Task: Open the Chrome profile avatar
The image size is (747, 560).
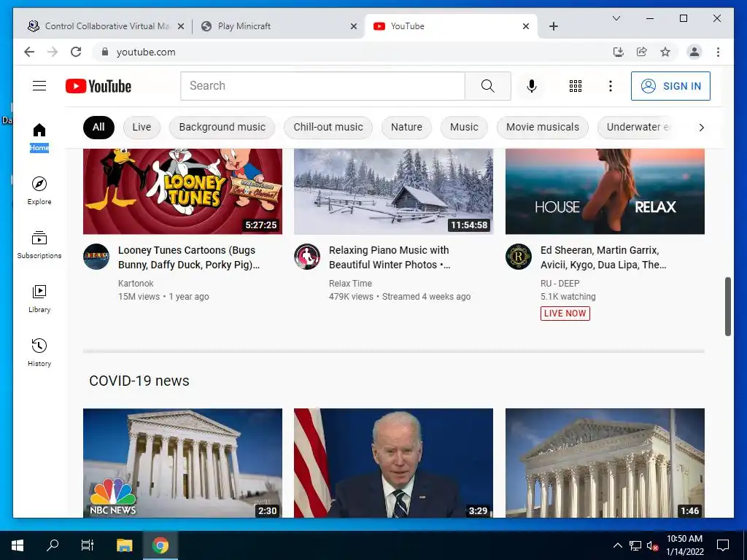Action: (694, 52)
